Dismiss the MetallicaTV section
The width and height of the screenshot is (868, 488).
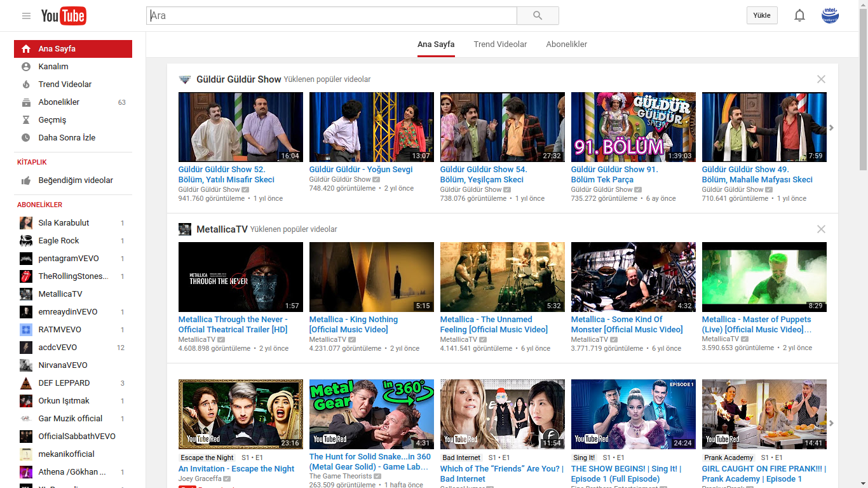(821, 229)
